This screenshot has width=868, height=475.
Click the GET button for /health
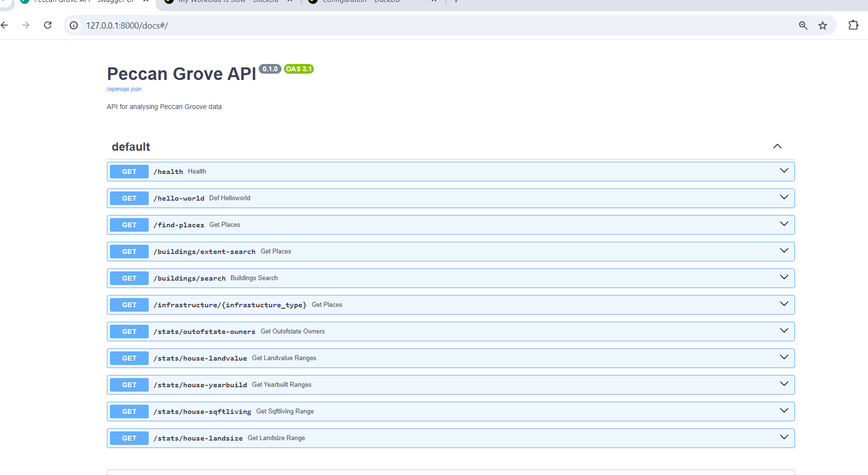pyautogui.click(x=129, y=172)
